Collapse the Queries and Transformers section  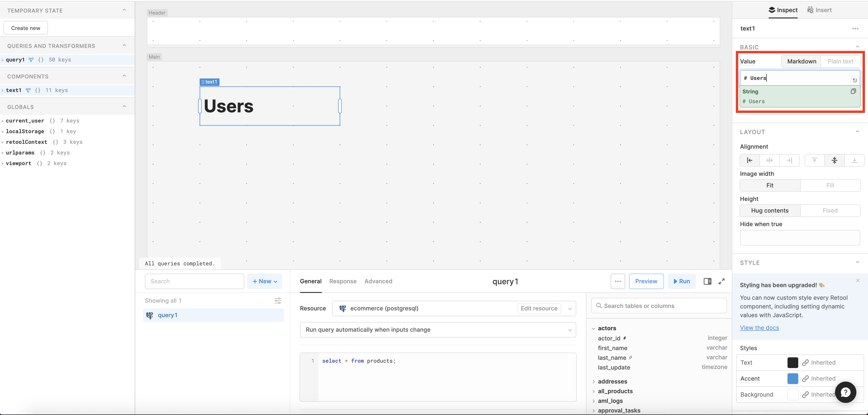point(124,46)
